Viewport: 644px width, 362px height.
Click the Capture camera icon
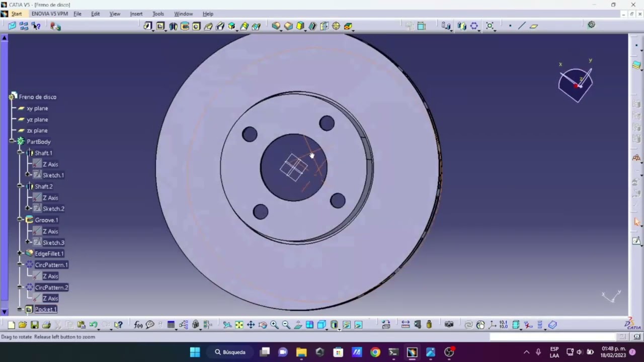pyautogui.click(x=449, y=325)
